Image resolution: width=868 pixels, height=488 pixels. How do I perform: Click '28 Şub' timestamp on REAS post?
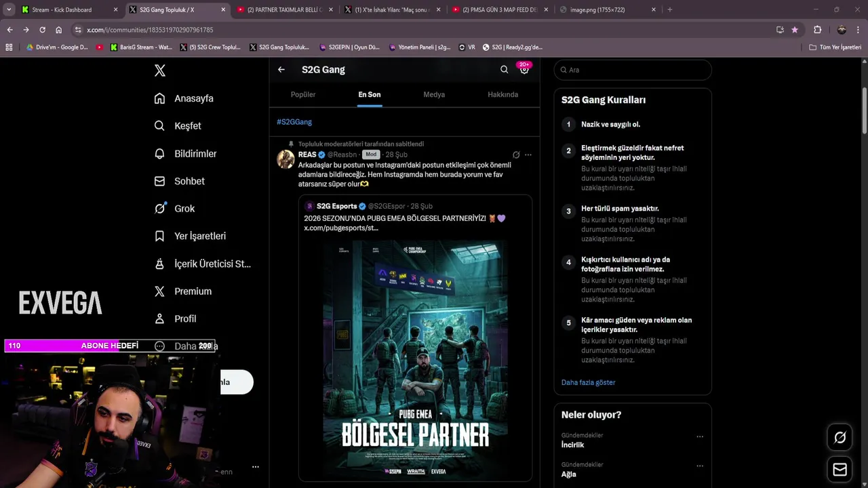(396, 155)
